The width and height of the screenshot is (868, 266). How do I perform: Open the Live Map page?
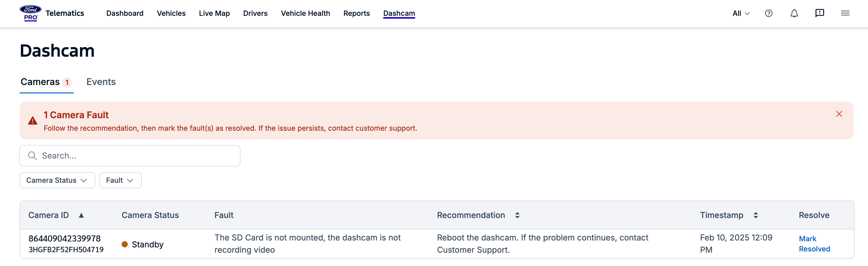[214, 14]
